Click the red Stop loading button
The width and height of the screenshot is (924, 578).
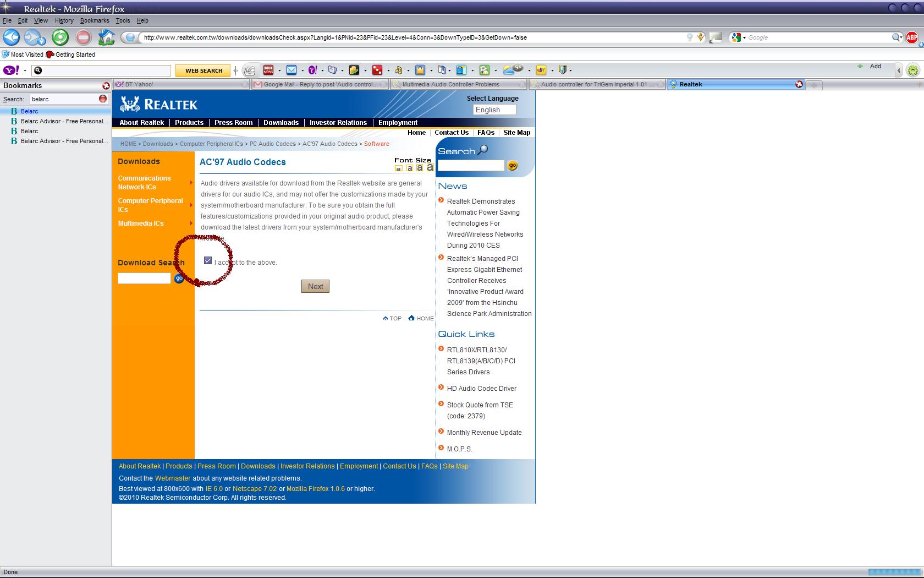click(x=83, y=37)
